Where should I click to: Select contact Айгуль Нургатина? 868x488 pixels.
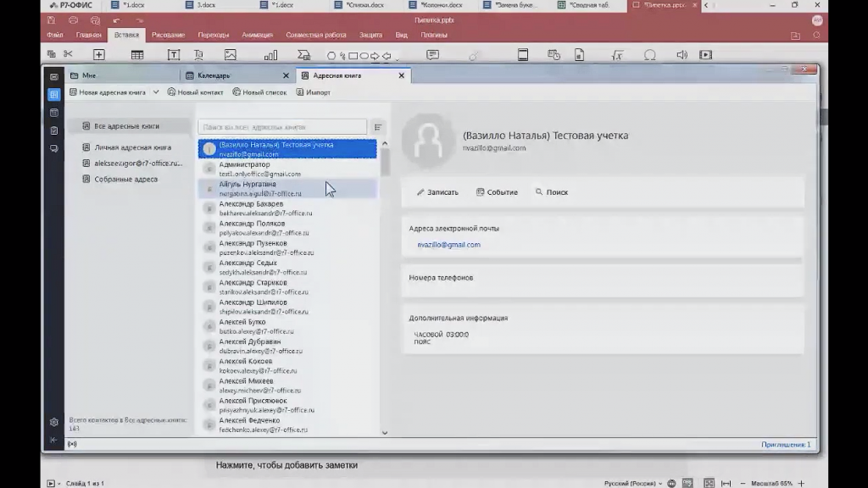(x=287, y=189)
